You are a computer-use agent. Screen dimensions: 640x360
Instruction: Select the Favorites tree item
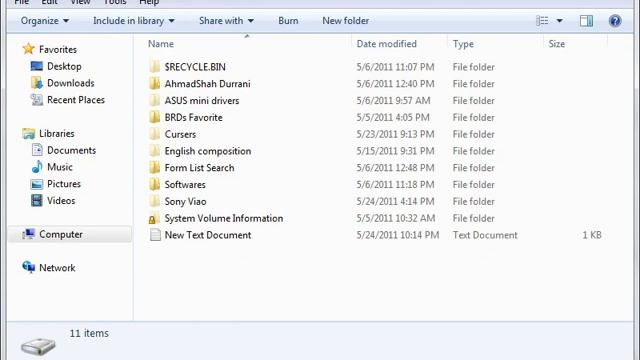pos(58,49)
